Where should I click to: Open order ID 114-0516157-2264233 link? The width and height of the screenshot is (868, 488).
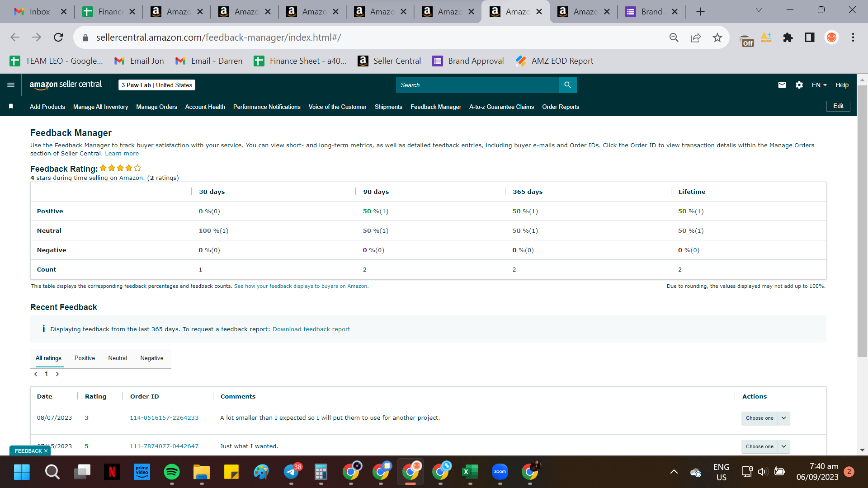tap(164, 418)
